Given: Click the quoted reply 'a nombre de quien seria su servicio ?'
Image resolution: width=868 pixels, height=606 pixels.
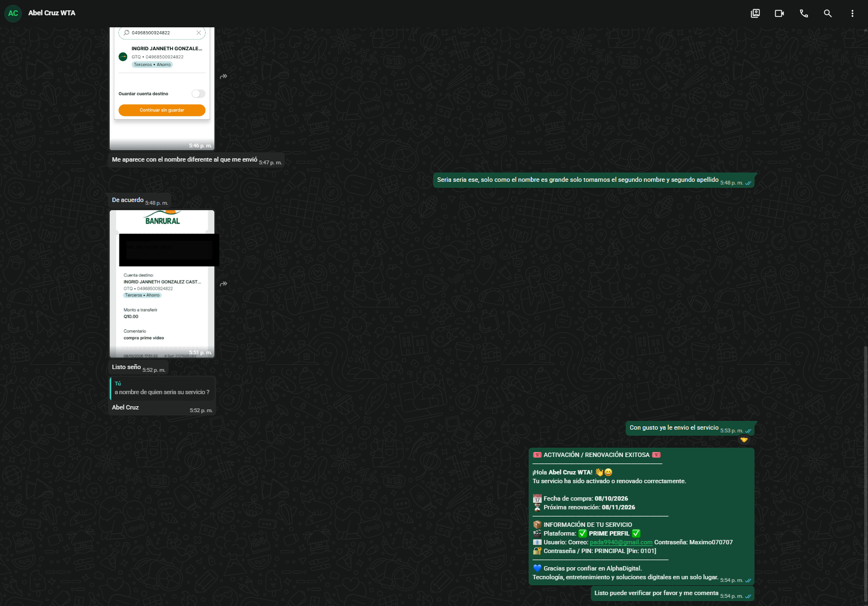Looking at the screenshot, I should pos(163,388).
